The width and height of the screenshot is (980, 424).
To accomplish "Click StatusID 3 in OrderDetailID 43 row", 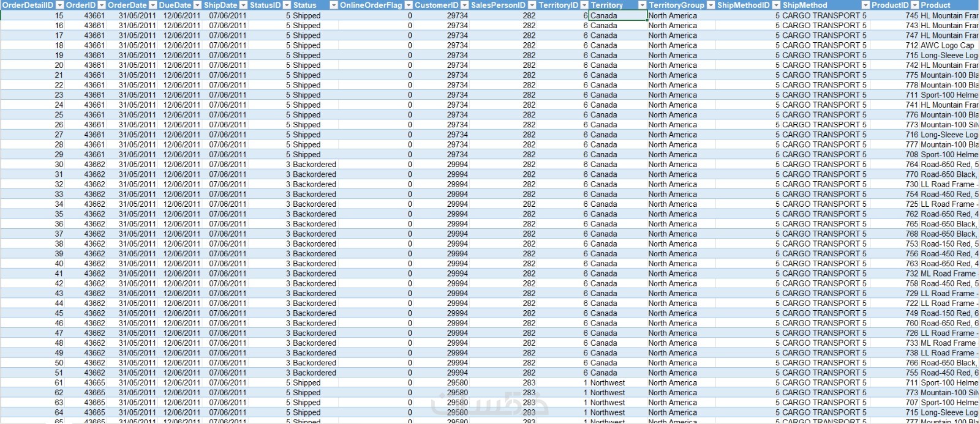I will tap(288, 293).
